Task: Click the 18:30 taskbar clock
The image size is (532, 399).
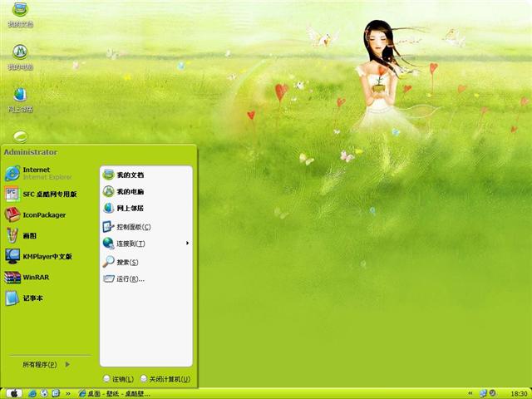Action: (519, 394)
